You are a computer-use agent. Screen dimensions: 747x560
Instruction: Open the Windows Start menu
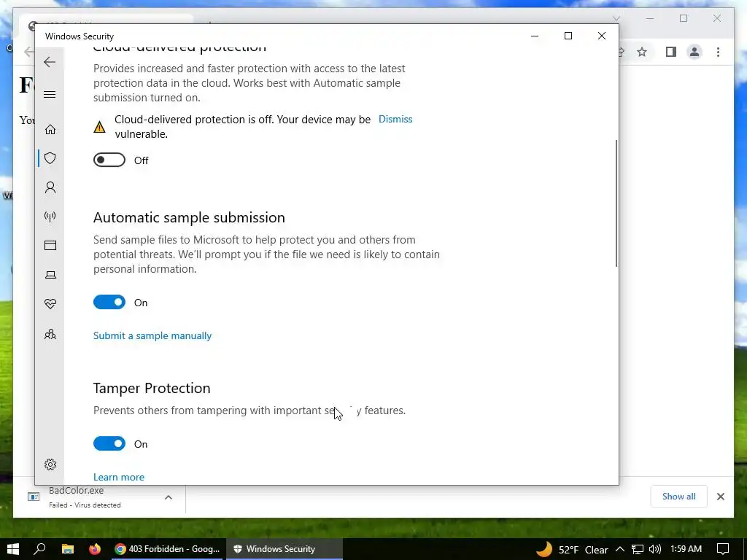pyautogui.click(x=13, y=549)
